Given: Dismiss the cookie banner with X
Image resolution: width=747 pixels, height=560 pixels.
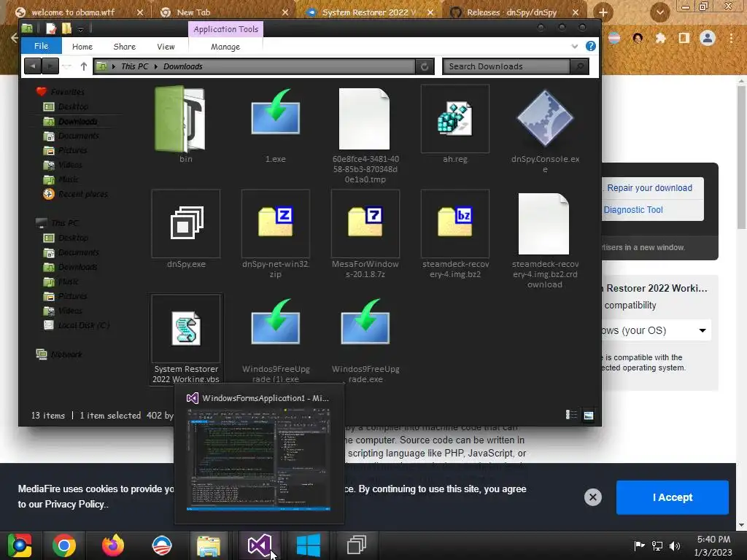Looking at the screenshot, I should pos(592,497).
